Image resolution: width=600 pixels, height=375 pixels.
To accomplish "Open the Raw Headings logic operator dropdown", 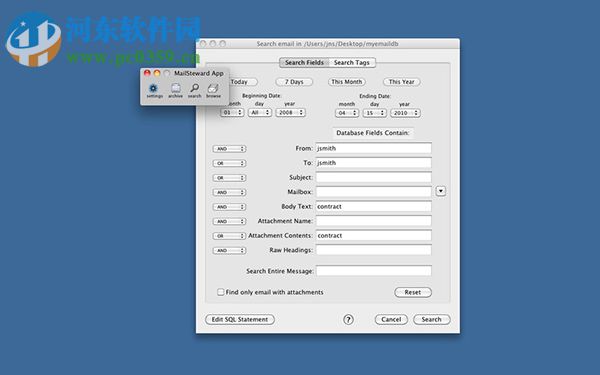I will pos(229,250).
